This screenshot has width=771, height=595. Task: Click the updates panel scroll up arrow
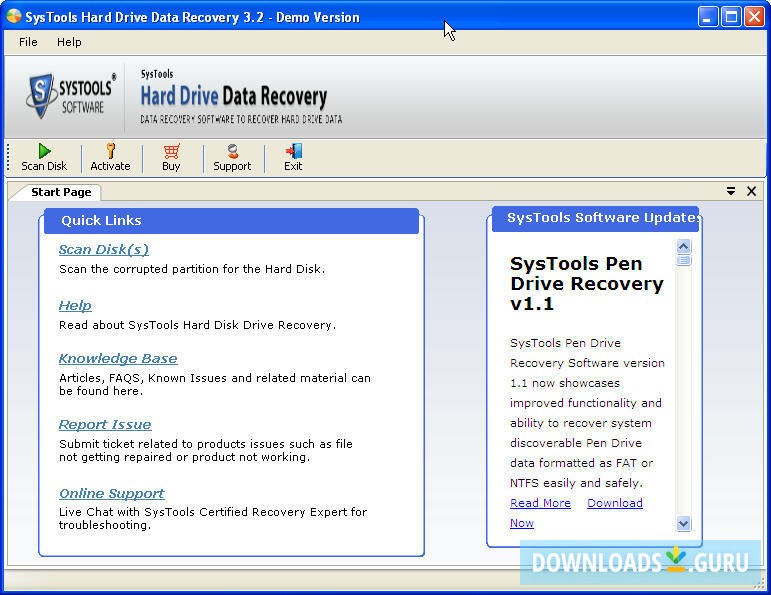(x=683, y=246)
